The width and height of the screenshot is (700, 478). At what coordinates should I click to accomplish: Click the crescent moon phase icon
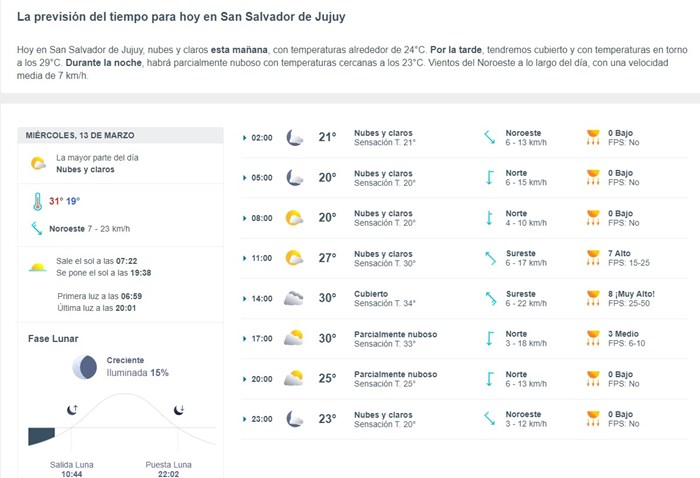coord(85,367)
